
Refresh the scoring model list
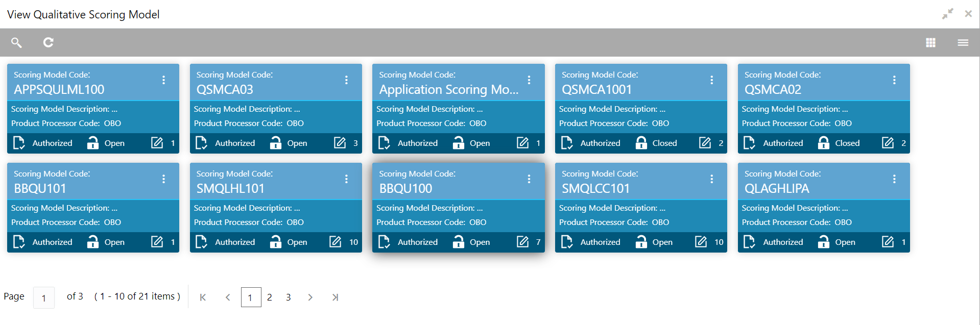point(49,42)
